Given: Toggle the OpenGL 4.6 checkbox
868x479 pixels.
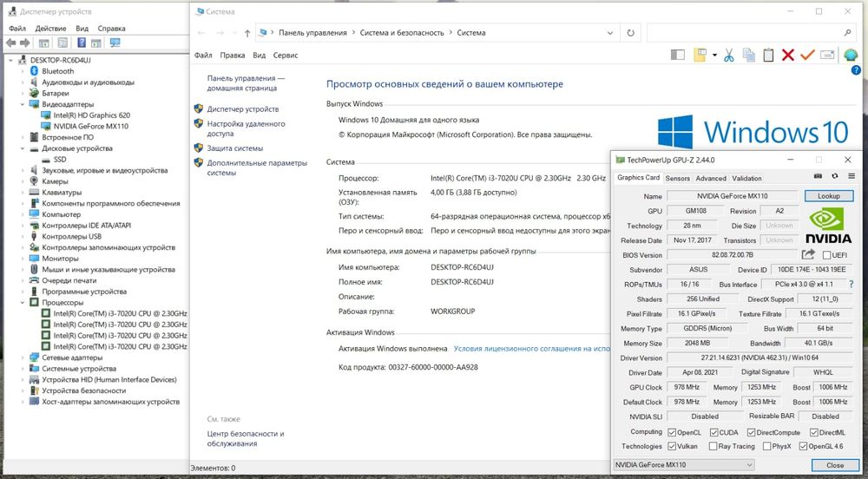Looking at the screenshot, I should (803, 446).
